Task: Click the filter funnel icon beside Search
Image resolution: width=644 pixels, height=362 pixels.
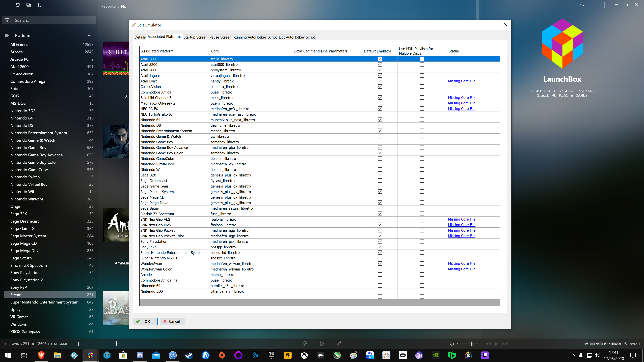Action: click(7, 20)
